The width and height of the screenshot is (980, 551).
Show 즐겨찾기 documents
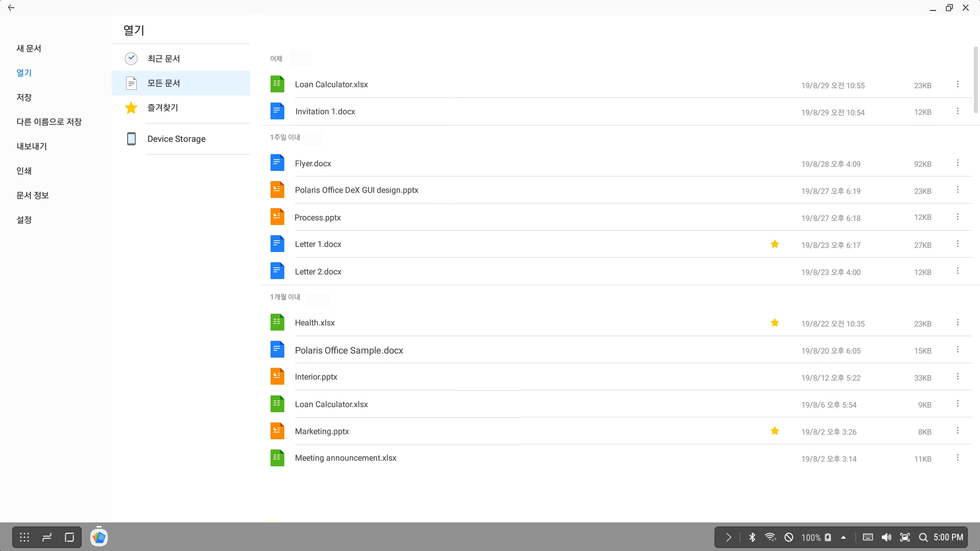(181, 108)
